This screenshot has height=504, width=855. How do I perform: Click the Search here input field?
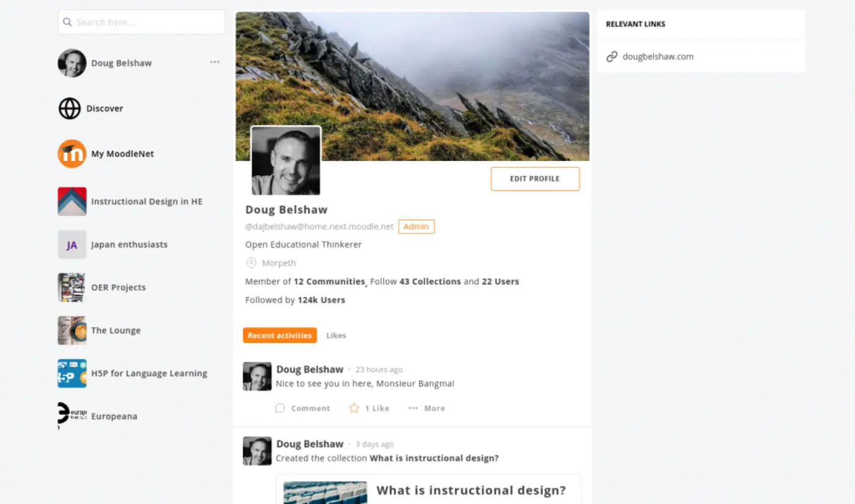[142, 22]
